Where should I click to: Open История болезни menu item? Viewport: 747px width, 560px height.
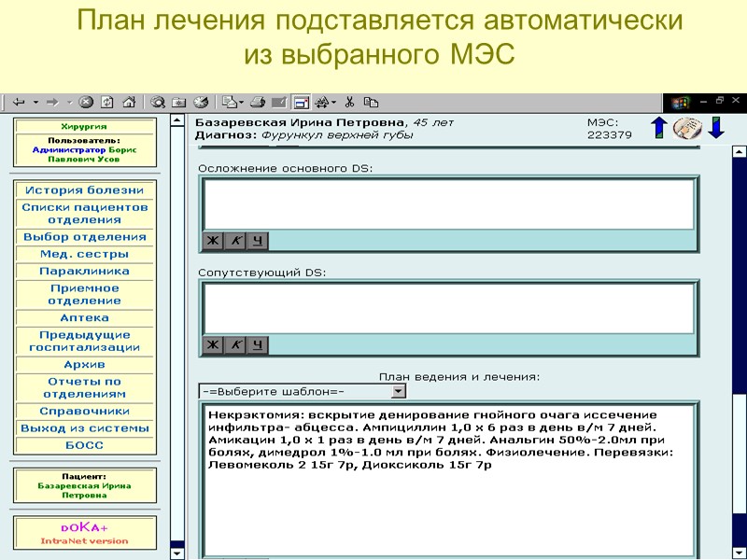(84, 190)
